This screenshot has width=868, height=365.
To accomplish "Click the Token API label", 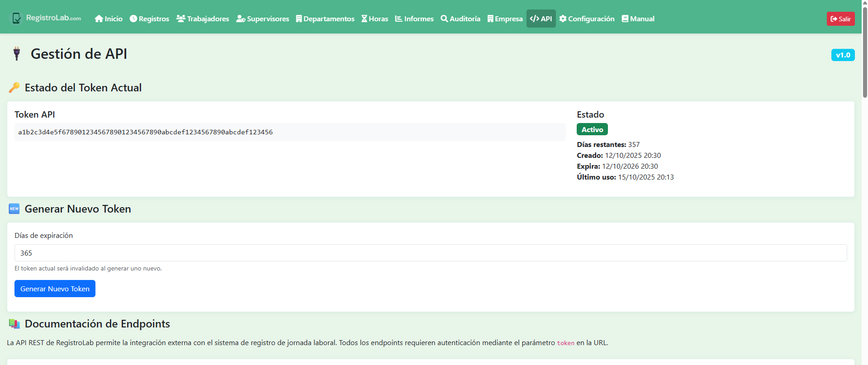I will [x=35, y=114].
